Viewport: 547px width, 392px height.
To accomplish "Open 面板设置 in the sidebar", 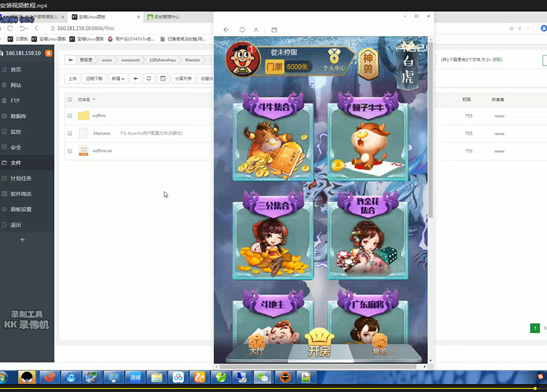I will 21,210.
